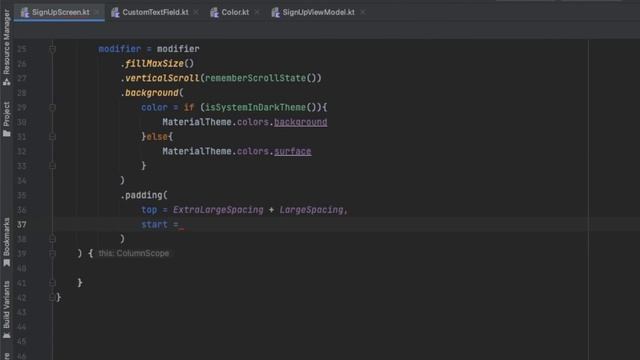
Task: Collapse the fold marker at line 29
Action: [53, 108]
